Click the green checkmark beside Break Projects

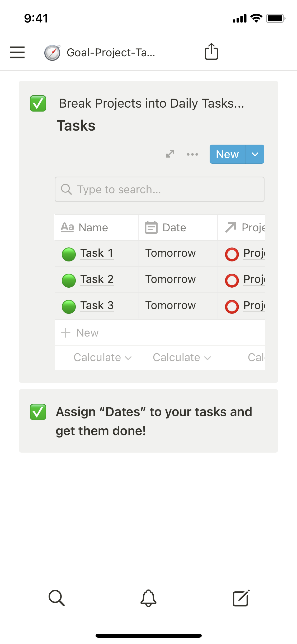[x=38, y=103]
